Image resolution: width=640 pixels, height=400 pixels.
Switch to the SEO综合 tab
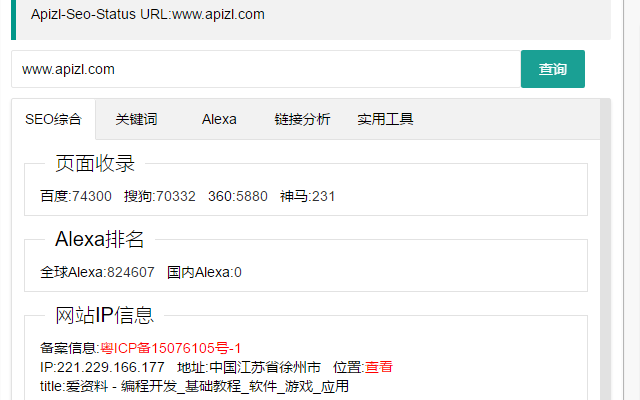click(x=53, y=119)
